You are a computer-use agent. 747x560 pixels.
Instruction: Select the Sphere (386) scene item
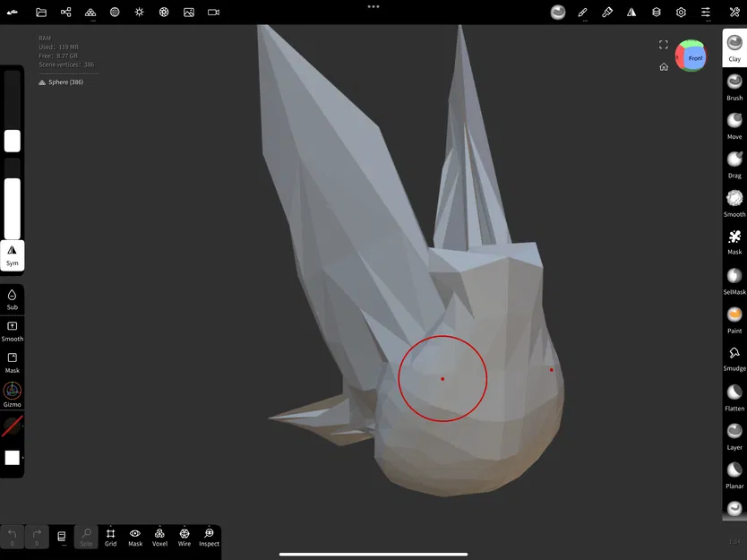click(64, 82)
